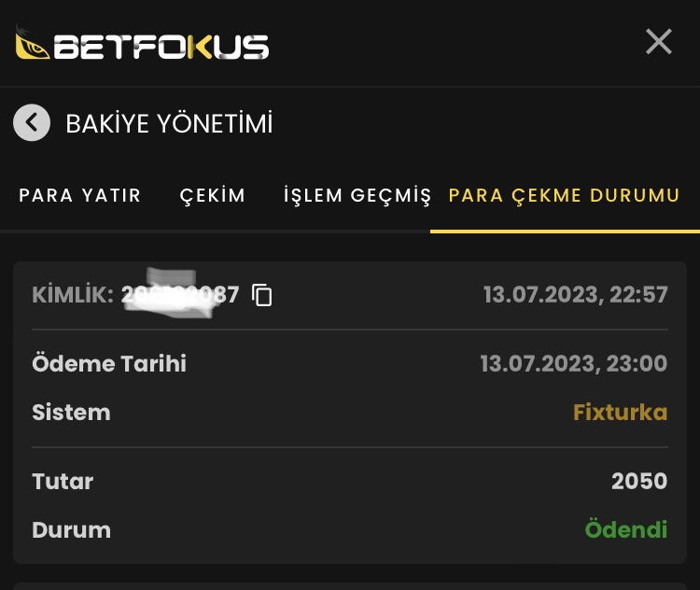Close the balance management panel

click(x=659, y=42)
